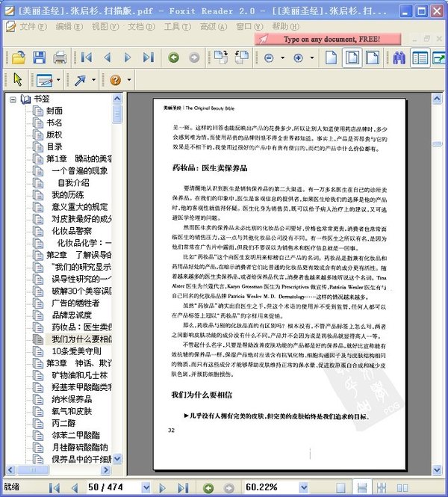Open zoom percentage dropdown in status bar

pyautogui.click(x=303, y=487)
